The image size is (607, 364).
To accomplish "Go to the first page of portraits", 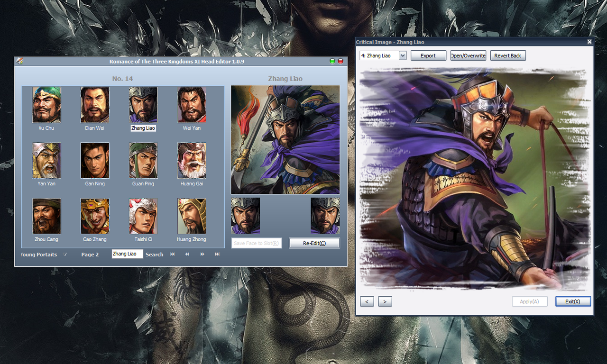I will coord(172,255).
